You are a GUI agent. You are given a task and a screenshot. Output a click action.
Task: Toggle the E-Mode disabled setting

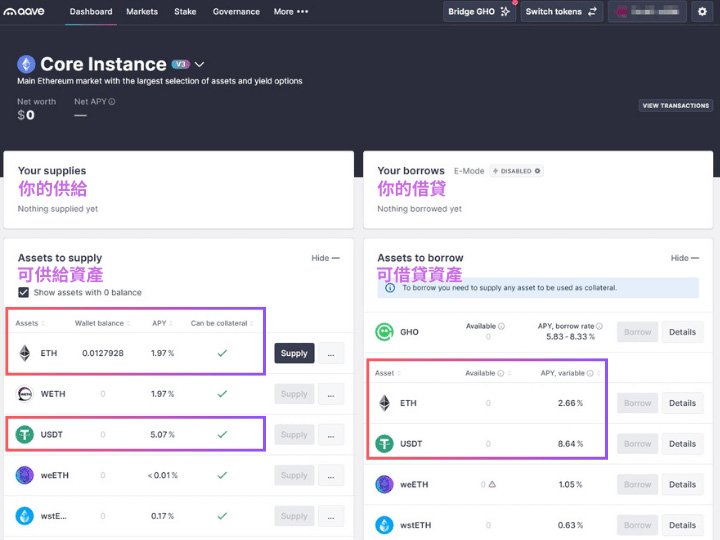coord(516,171)
